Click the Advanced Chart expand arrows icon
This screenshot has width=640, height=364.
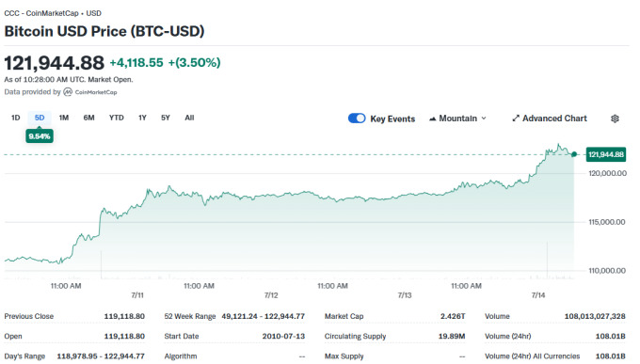pyautogui.click(x=516, y=119)
